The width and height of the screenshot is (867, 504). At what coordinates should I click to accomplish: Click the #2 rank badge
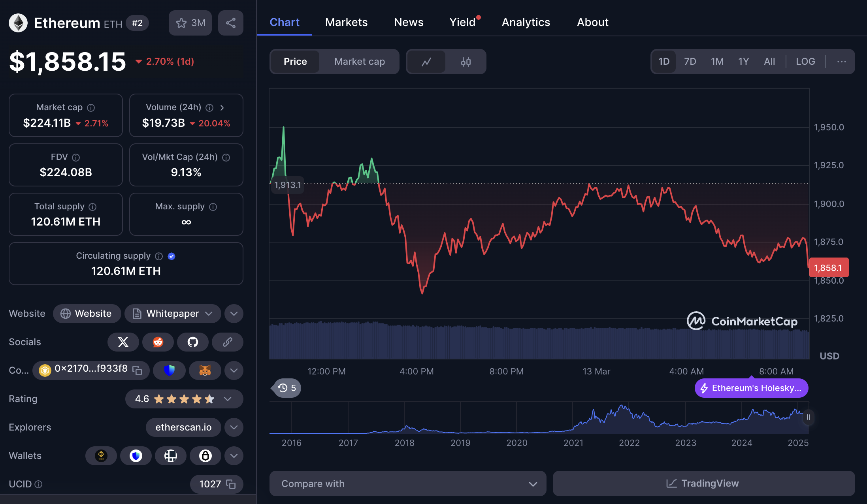click(137, 23)
